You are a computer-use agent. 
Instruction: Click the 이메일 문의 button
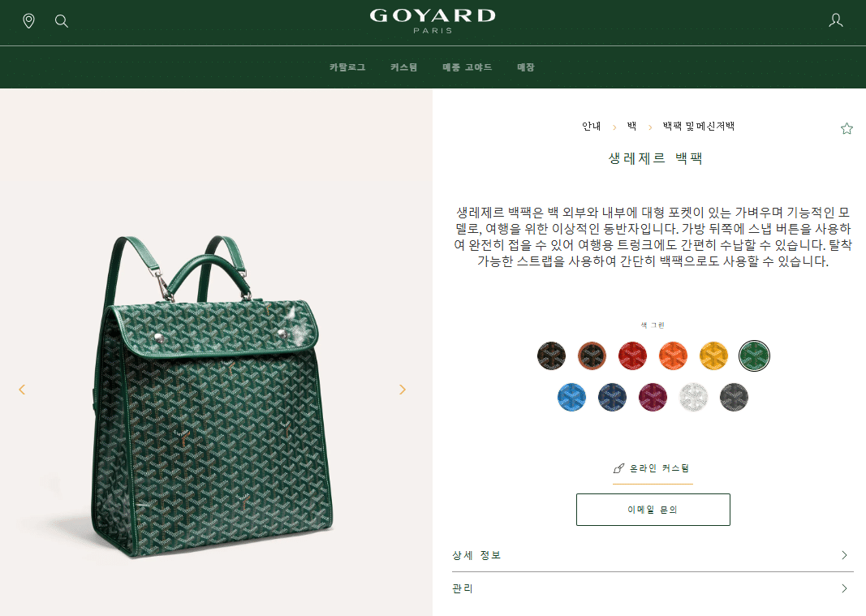pos(653,510)
